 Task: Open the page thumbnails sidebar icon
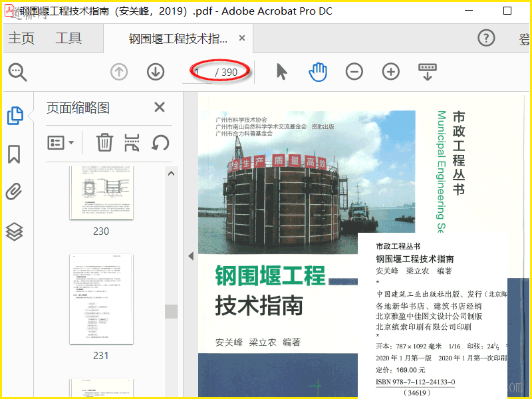[x=15, y=115]
